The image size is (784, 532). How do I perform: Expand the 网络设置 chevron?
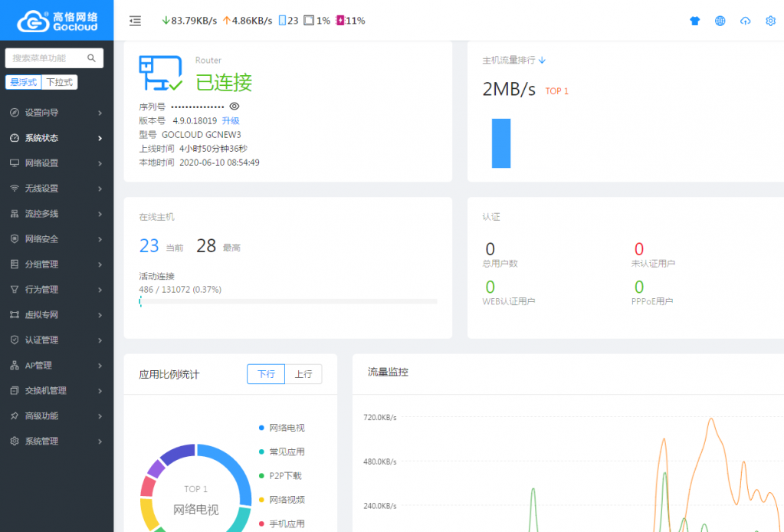(x=100, y=163)
